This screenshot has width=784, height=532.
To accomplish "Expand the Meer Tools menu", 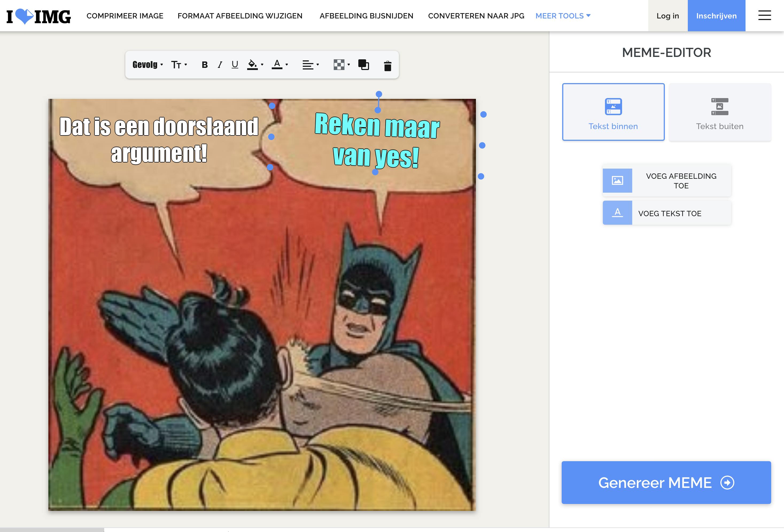I will [x=563, y=16].
